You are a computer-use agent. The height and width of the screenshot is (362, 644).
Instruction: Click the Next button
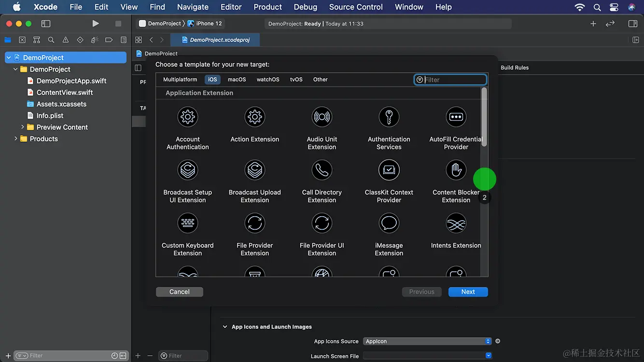point(468,292)
